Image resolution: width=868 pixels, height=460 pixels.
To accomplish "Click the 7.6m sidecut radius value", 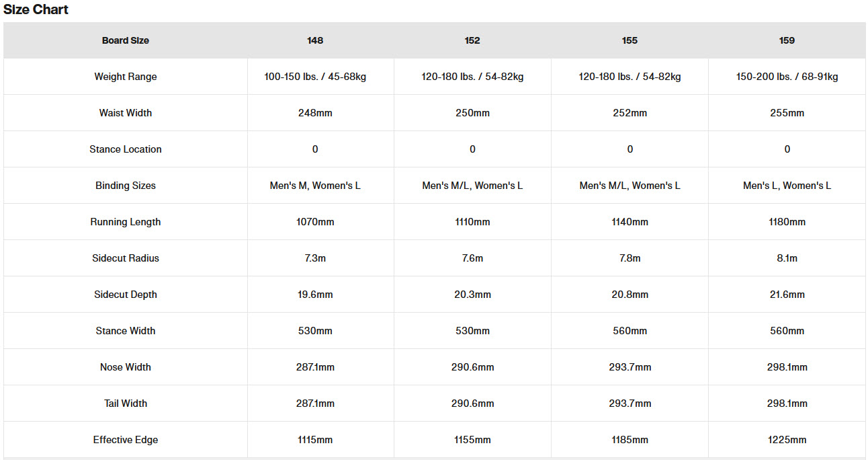I will [x=472, y=258].
